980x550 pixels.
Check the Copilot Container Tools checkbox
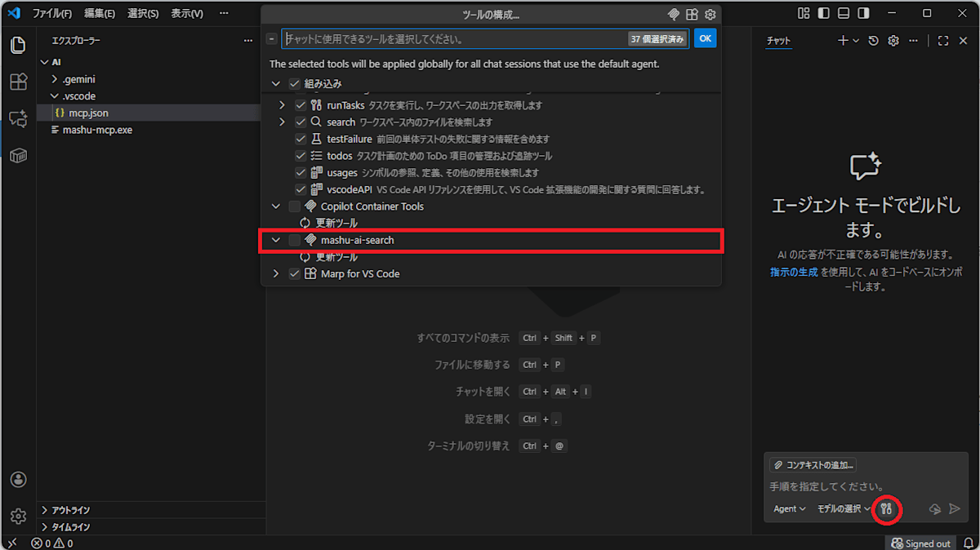point(295,206)
